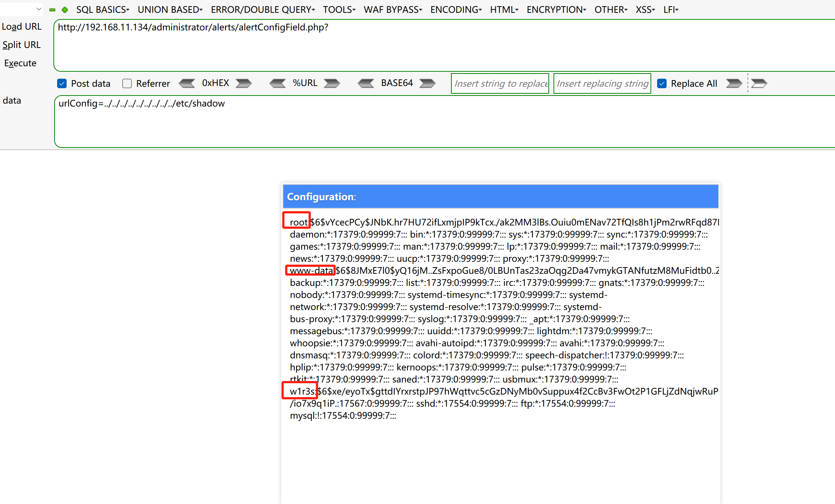835x504 pixels.
Task: Click the Execute button
Action: (20, 63)
